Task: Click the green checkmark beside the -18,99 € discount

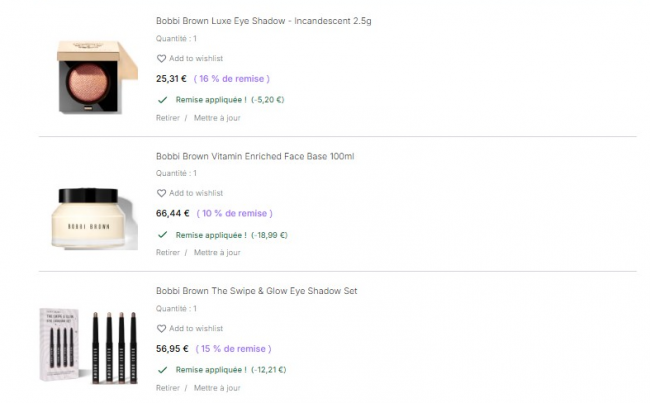Action: (162, 235)
